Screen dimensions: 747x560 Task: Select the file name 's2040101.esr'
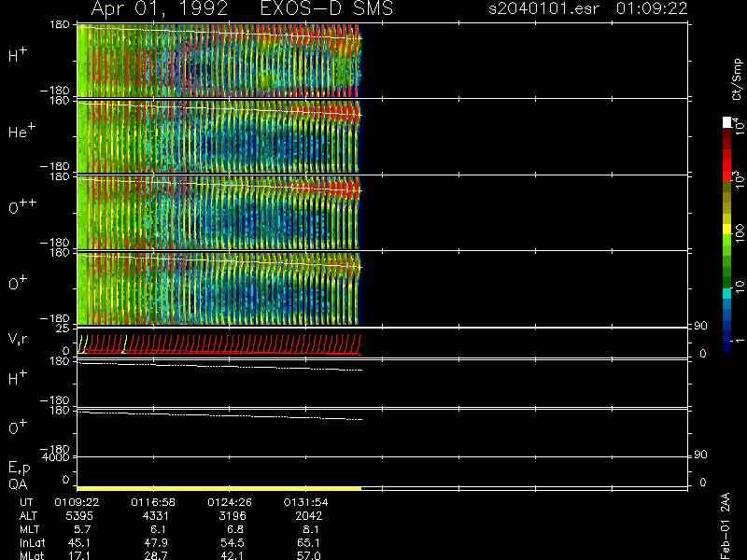pyautogui.click(x=543, y=9)
